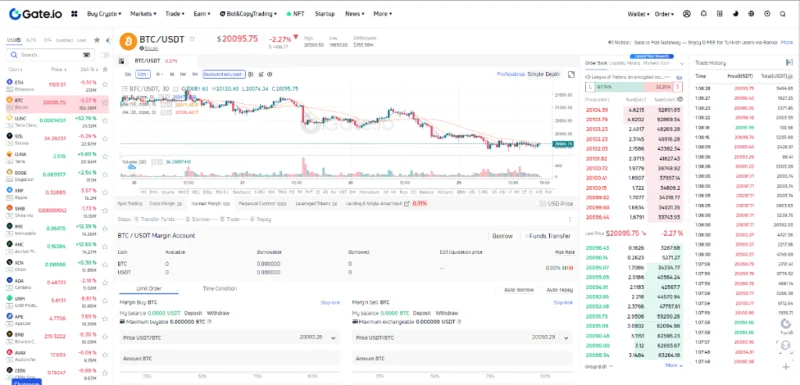Expand the order book tabs chevron
This screenshot has width=800, height=385.
[x=682, y=63]
